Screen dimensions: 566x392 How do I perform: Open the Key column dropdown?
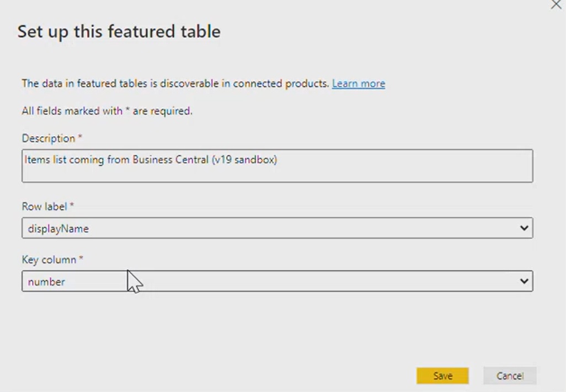(277, 282)
